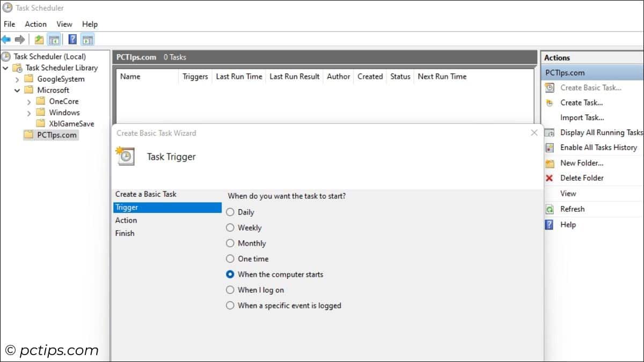Click the green Refresh icon in Actions

[x=550, y=209]
